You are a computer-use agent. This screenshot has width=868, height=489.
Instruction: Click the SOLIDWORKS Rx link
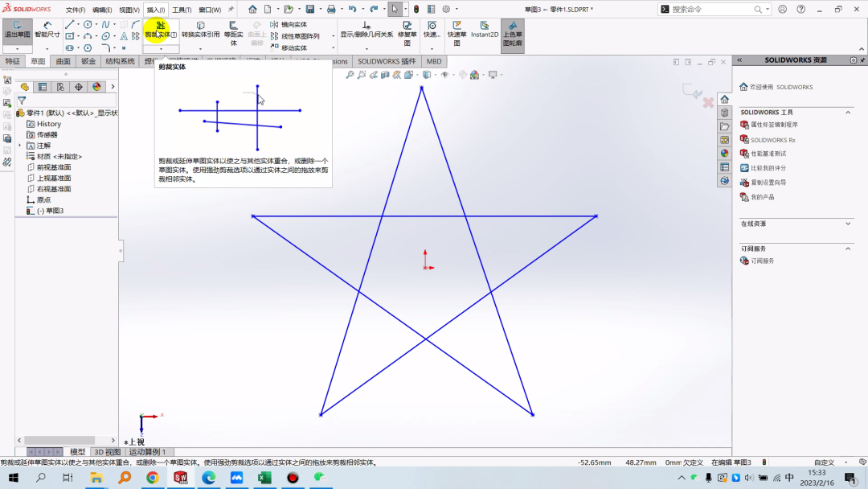[x=772, y=140]
